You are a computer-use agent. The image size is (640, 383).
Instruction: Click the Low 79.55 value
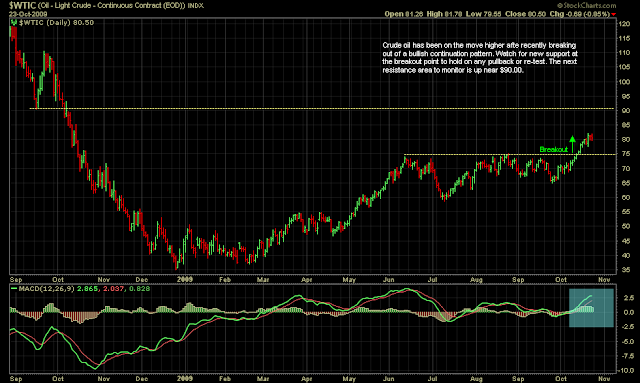(x=483, y=14)
